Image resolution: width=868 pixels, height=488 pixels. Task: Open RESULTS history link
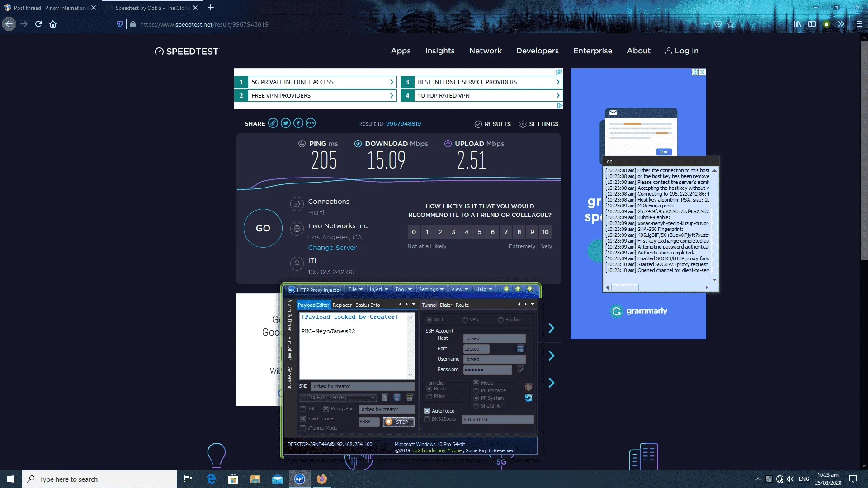pyautogui.click(x=493, y=124)
